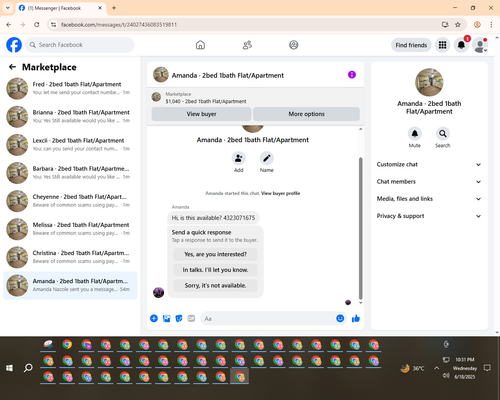500x400 pixels.
Task: Click the More options button
Action: pos(306,114)
